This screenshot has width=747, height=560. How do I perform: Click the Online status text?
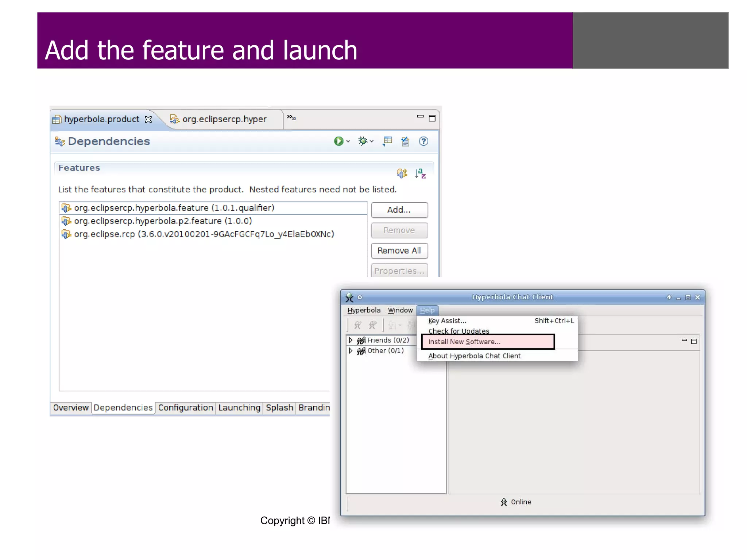[x=521, y=502]
